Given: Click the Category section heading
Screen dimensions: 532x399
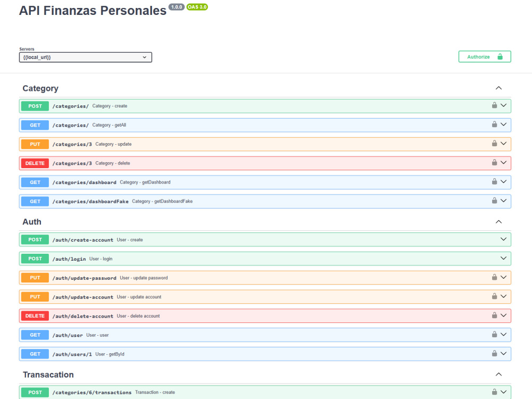Looking at the screenshot, I should [x=40, y=88].
